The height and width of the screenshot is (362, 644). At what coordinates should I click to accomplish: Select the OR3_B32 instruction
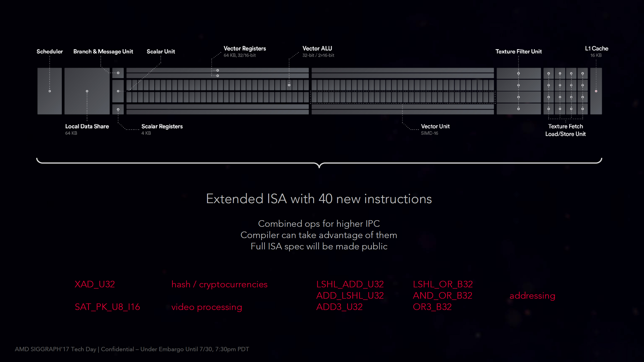(x=432, y=307)
